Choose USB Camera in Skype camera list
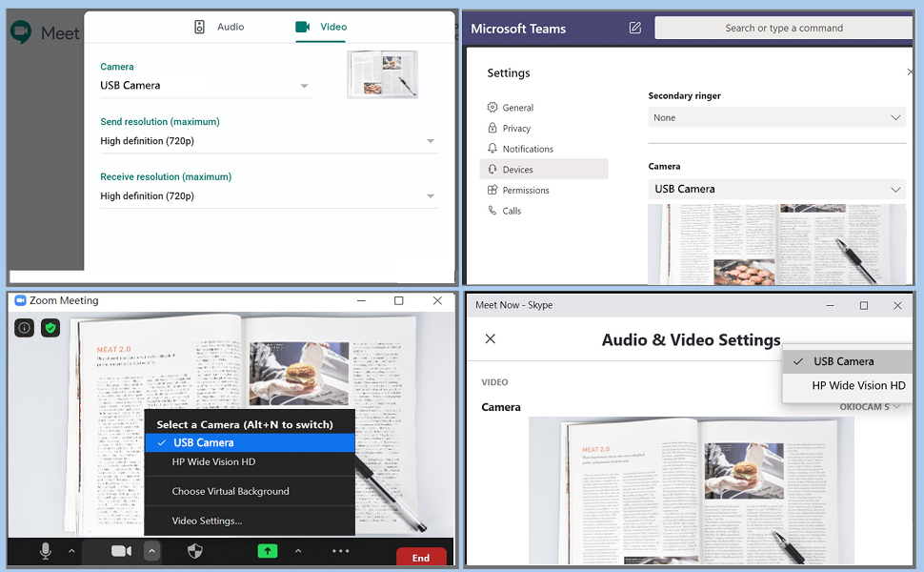This screenshot has height=572, width=924. point(844,361)
